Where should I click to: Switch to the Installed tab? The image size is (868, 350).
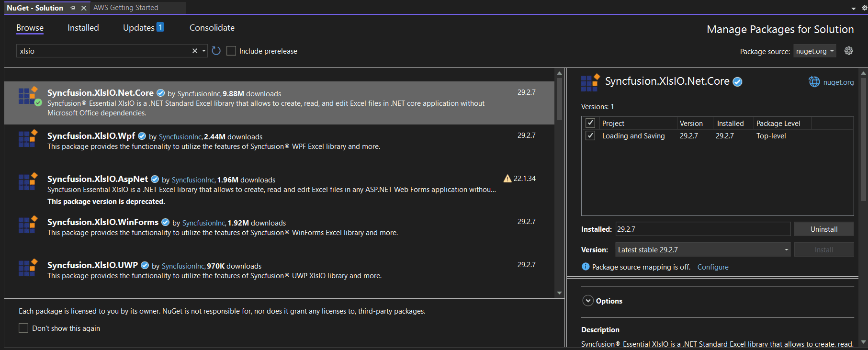[83, 28]
